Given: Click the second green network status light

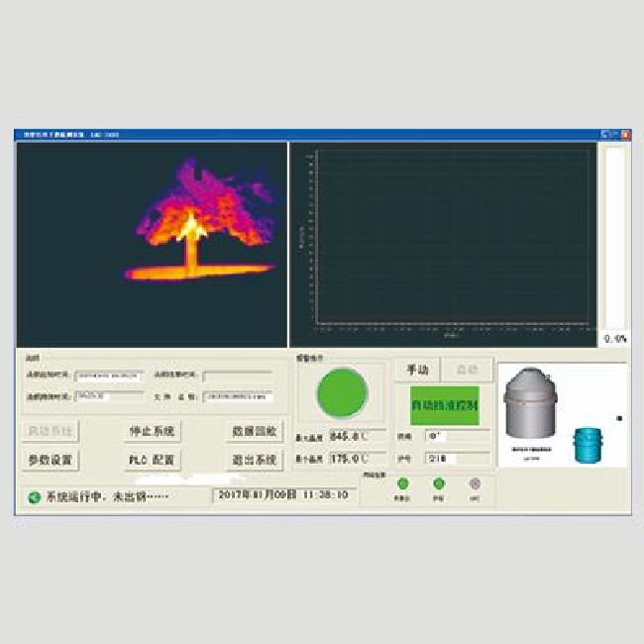Looking at the screenshot, I should [x=439, y=483].
